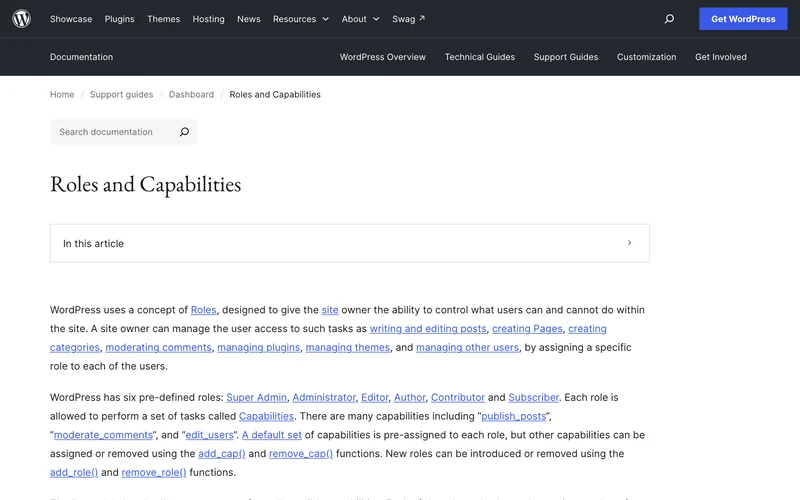
Task: Open Get Involved section
Action: tap(720, 57)
